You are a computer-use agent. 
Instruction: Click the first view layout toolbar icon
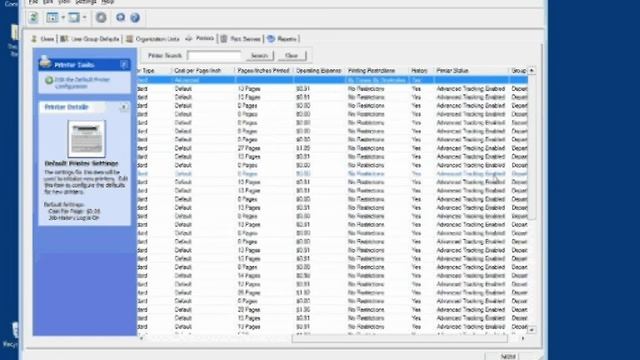[x=52, y=18]
